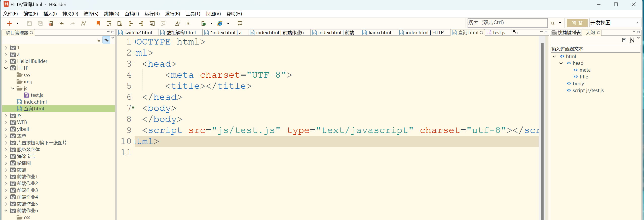Screen dimensions: 644x220
Task: Open the dropdown beside search magnifier
Action: tap(560, 23)
